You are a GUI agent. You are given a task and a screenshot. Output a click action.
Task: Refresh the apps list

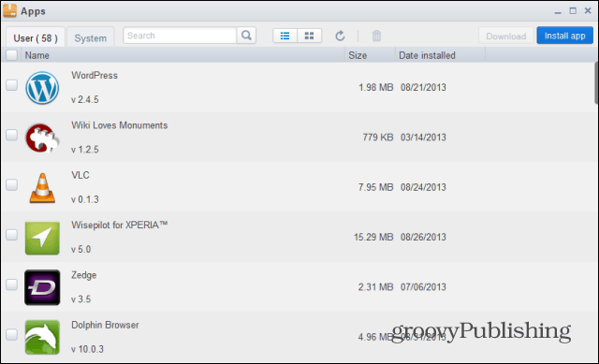(340, 36)
